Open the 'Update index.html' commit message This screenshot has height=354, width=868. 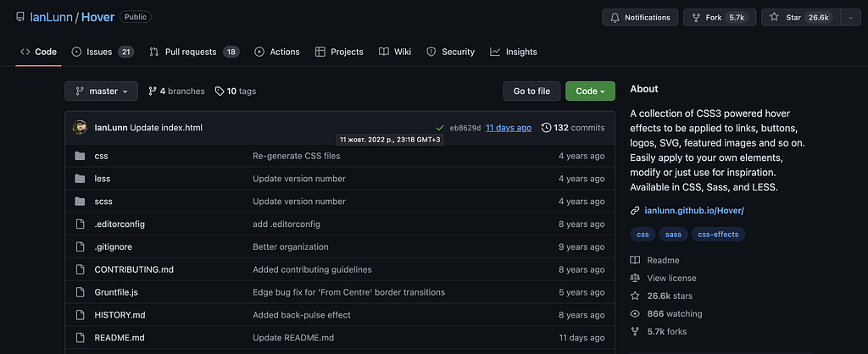tap(166, 128)
